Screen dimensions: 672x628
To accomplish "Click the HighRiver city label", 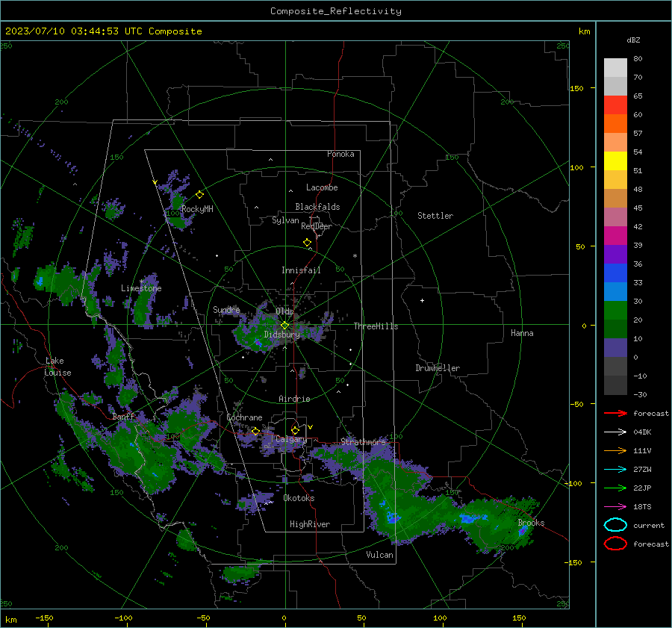I will pyautogui.click(x=310, y=524).
